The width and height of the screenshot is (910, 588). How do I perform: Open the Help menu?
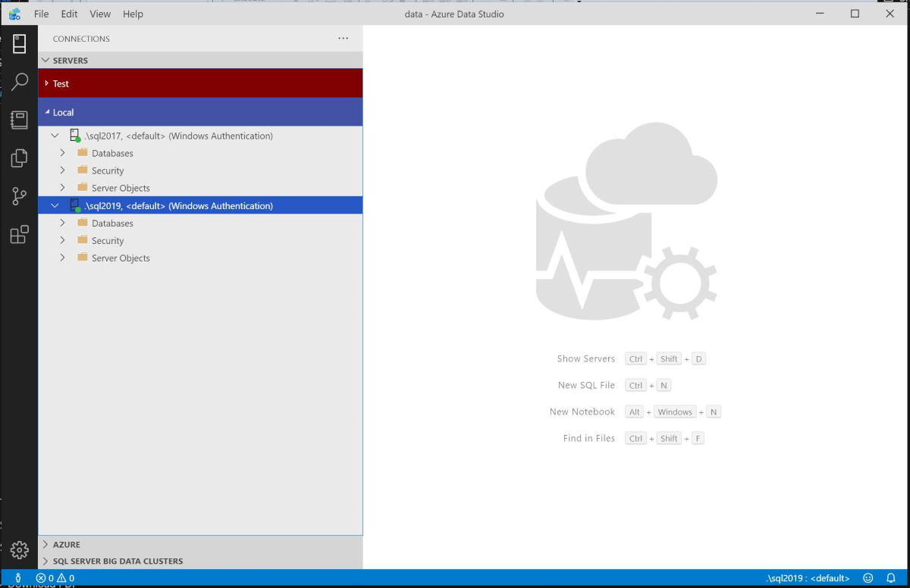click(x=133, y=14)
